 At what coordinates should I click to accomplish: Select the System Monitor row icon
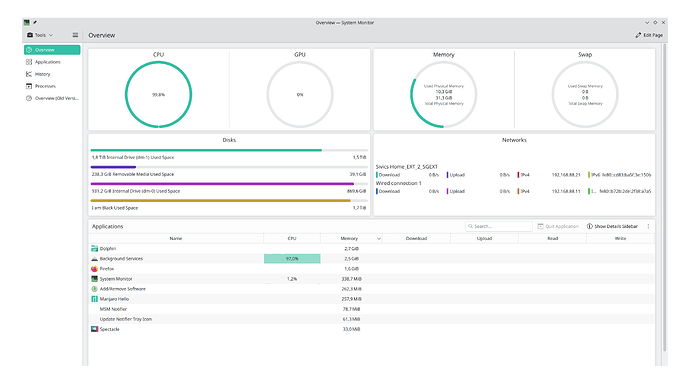point(94,279)
